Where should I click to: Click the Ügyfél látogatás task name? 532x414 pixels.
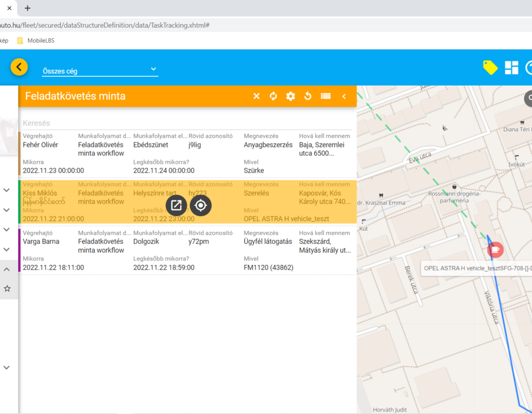268,242
